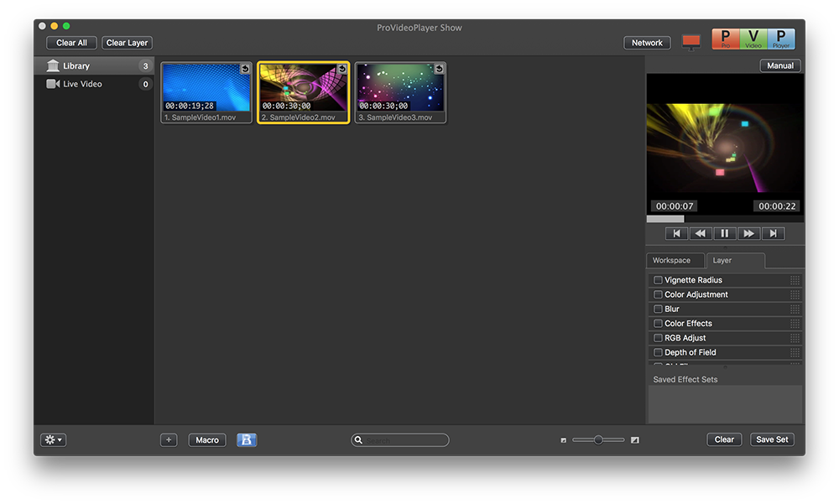Screen dimensions: 839x504
Task: Open the Player module icon
Action: [x=780, y=39]
